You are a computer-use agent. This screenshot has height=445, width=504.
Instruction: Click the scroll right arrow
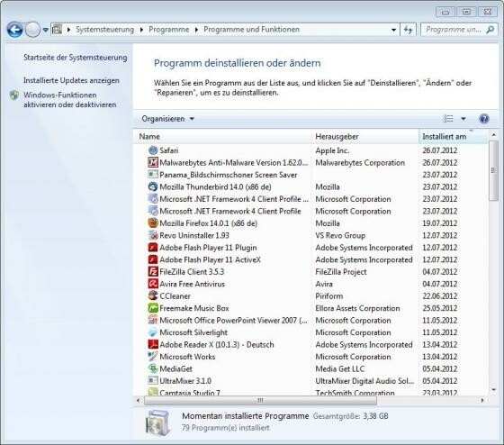[x=482, y=400]
